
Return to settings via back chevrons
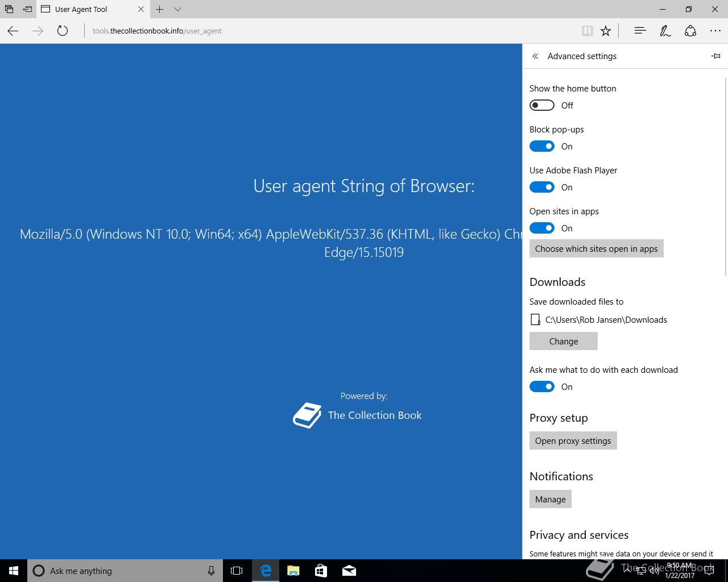coord(535,56)
